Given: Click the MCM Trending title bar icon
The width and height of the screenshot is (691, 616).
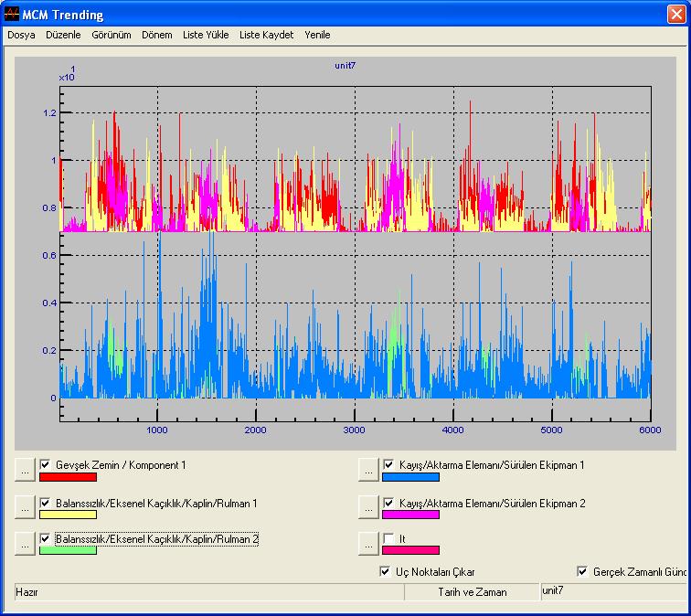Looking at the screenshot, I should [12, 15].
